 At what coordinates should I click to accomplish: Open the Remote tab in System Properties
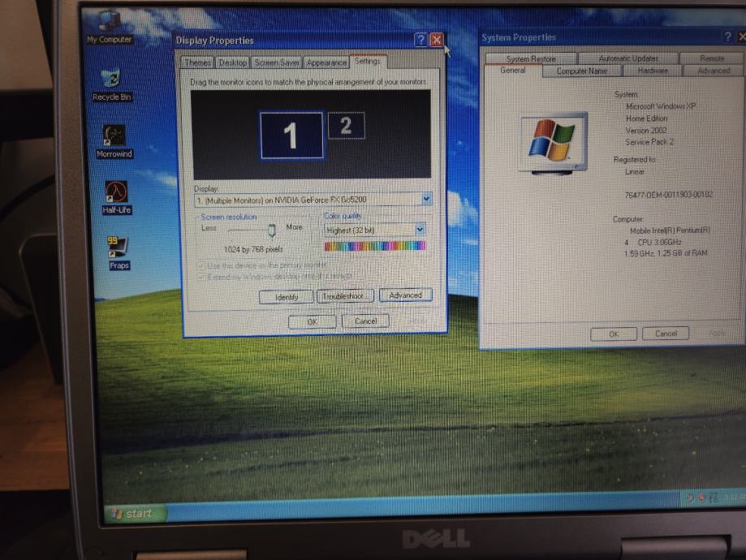pos(712,58)
